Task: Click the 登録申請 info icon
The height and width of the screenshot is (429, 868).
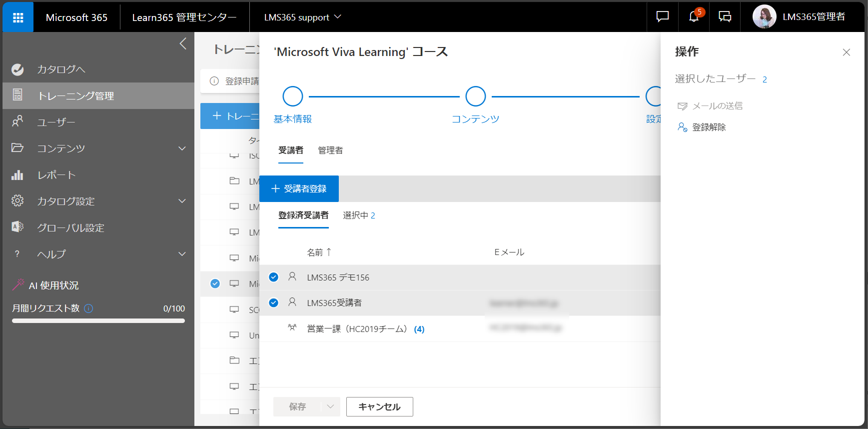Action: 214,81
